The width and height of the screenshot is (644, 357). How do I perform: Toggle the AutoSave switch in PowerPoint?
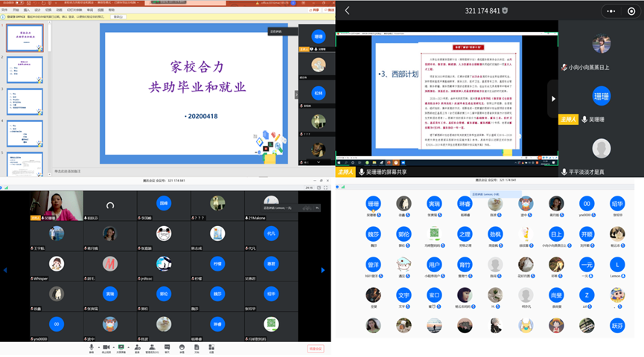coord(19,2)
